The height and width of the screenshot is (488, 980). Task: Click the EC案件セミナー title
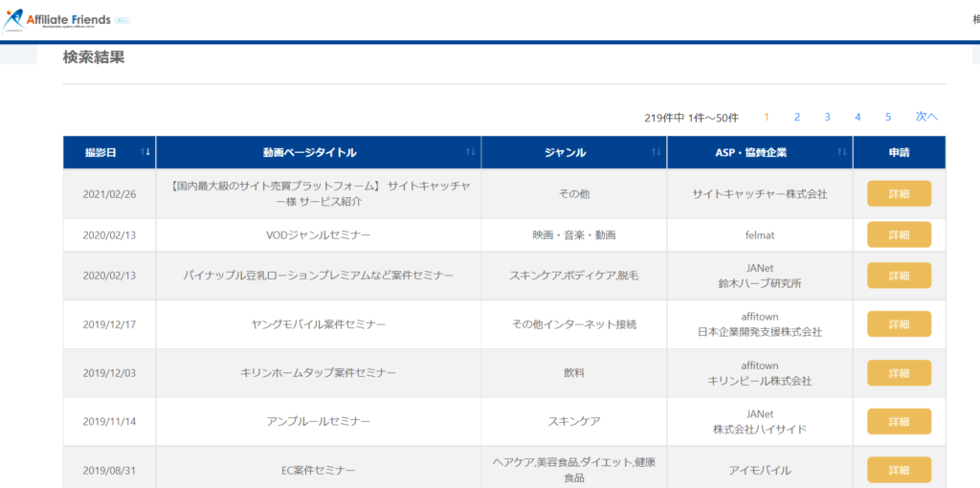pyautogui.click(x=318, y=470)
